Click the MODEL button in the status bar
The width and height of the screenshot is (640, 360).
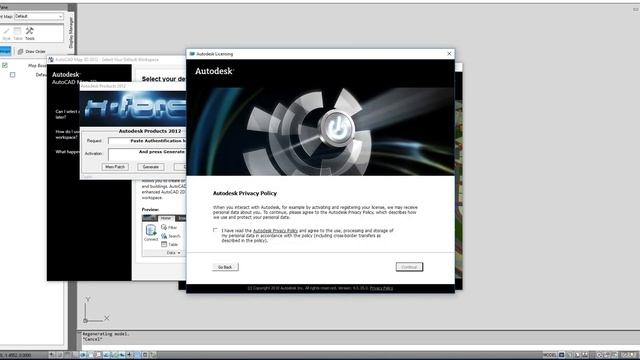tap(549, 355)
